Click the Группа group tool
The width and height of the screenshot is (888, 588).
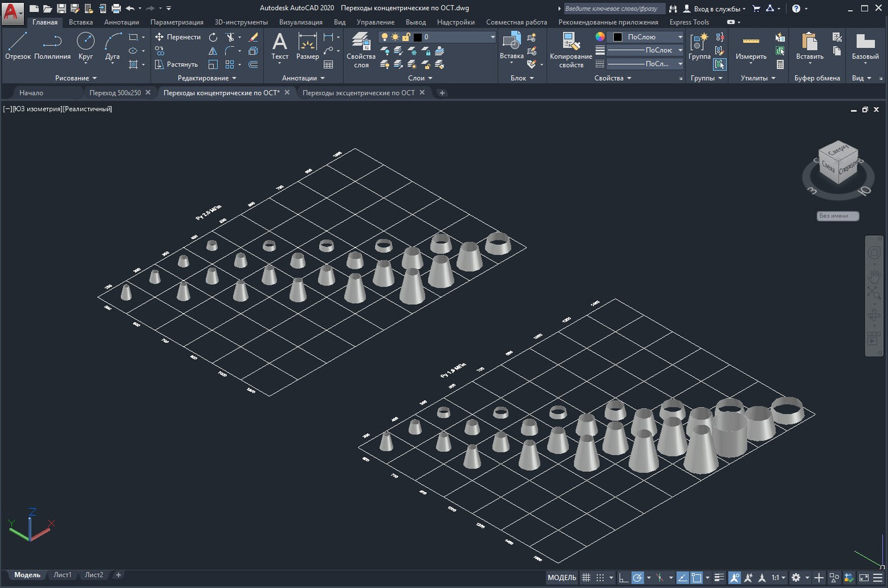699,46
